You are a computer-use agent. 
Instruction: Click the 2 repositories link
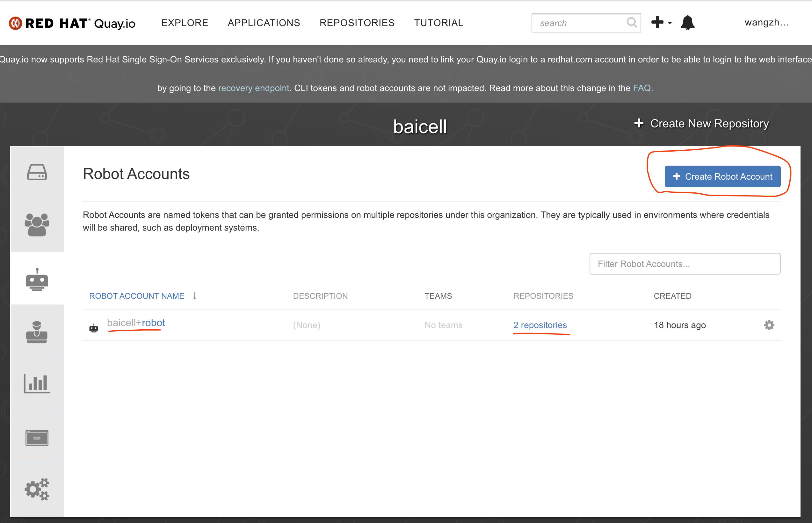pos(540,325)
